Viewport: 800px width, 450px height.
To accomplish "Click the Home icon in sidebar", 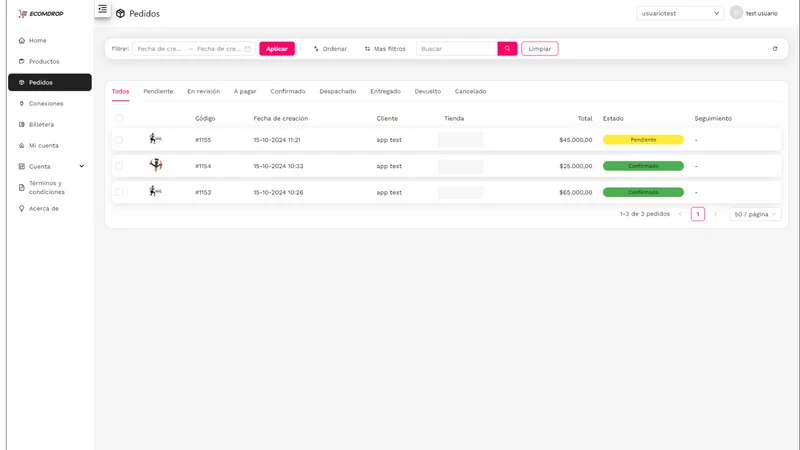I will [21, 40].
